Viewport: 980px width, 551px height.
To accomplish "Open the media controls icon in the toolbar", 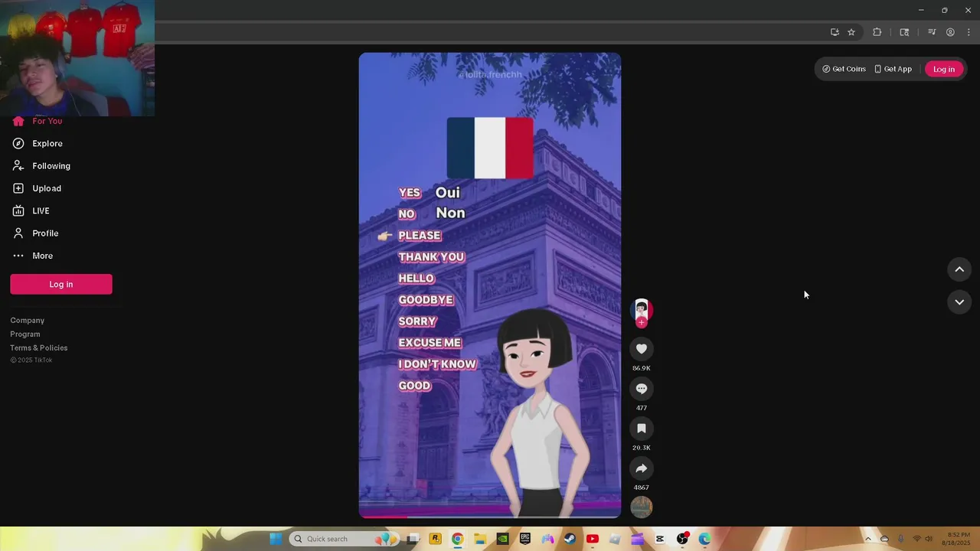I will click(932, 32).
